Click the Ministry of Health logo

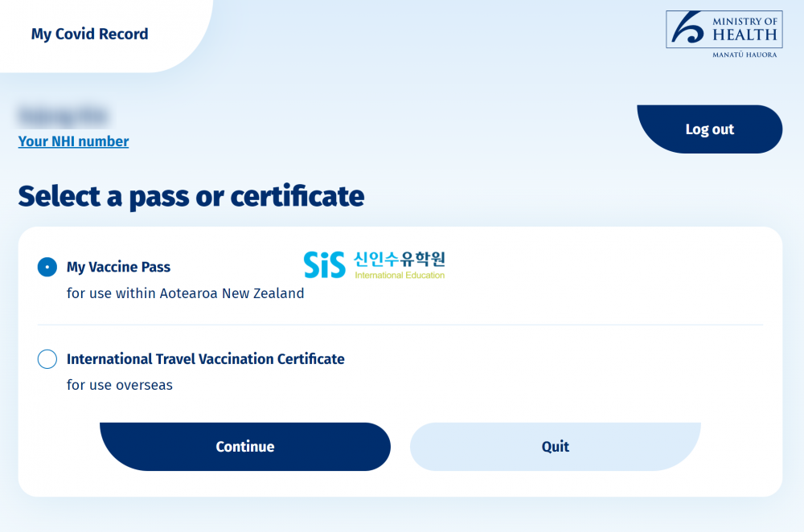coord(724,35)
